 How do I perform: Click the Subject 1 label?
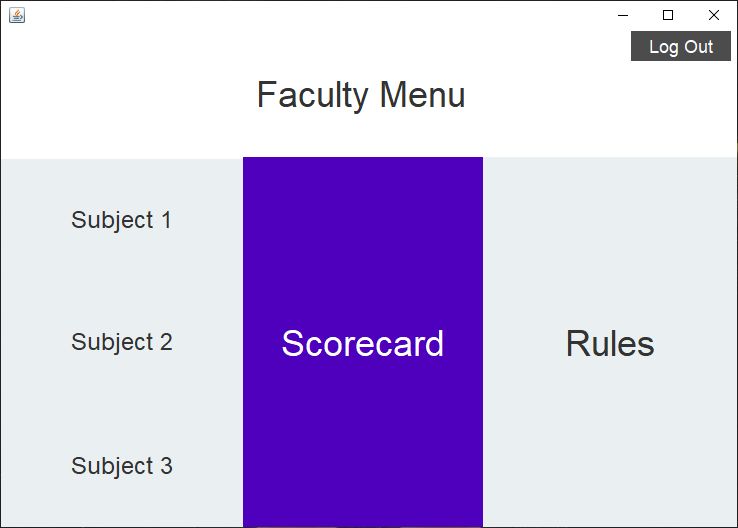pyautogui.click(x=121, y=220)
